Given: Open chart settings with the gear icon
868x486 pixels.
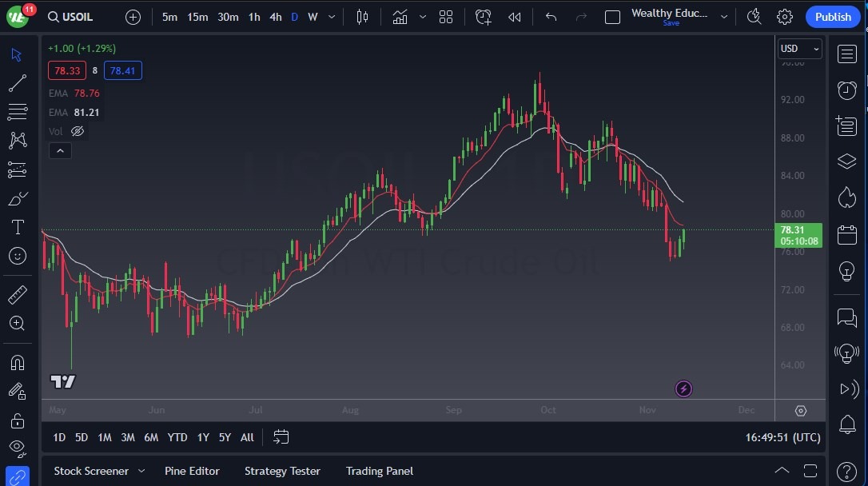Looking at the screenshot, I should tap(784, 16).
